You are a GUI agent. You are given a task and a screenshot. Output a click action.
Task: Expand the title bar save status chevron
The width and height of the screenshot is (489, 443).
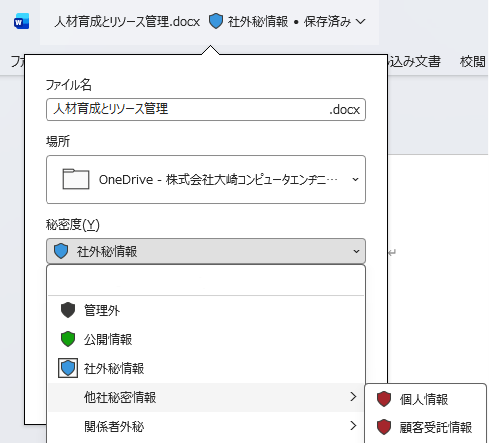coord(360,22)
